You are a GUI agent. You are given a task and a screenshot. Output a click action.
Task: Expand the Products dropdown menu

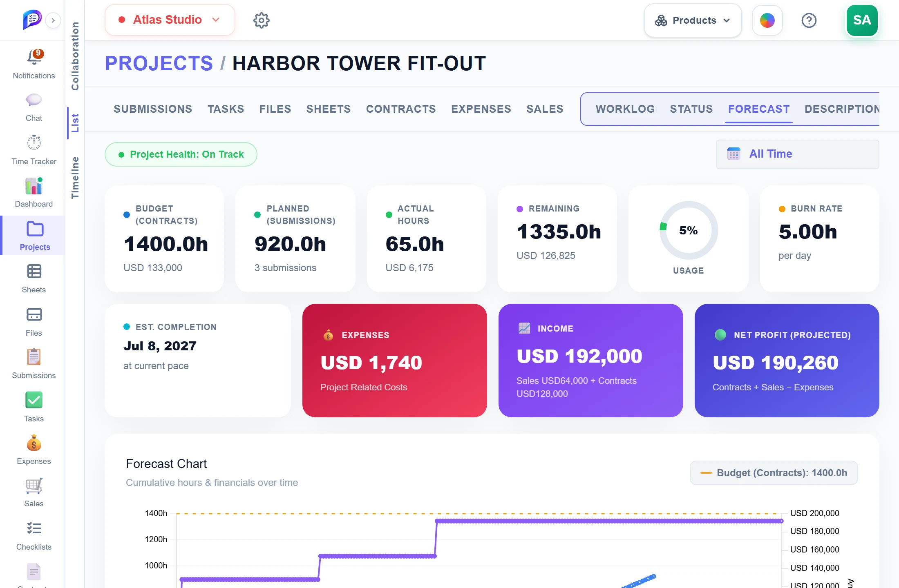point(693,20)
